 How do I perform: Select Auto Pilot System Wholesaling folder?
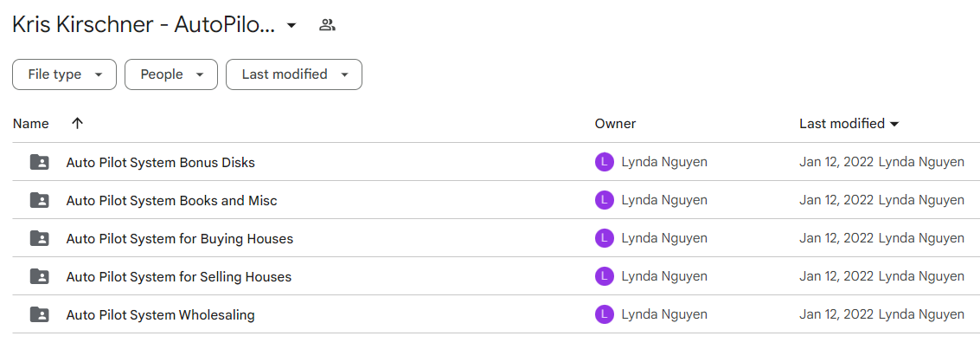161,314
